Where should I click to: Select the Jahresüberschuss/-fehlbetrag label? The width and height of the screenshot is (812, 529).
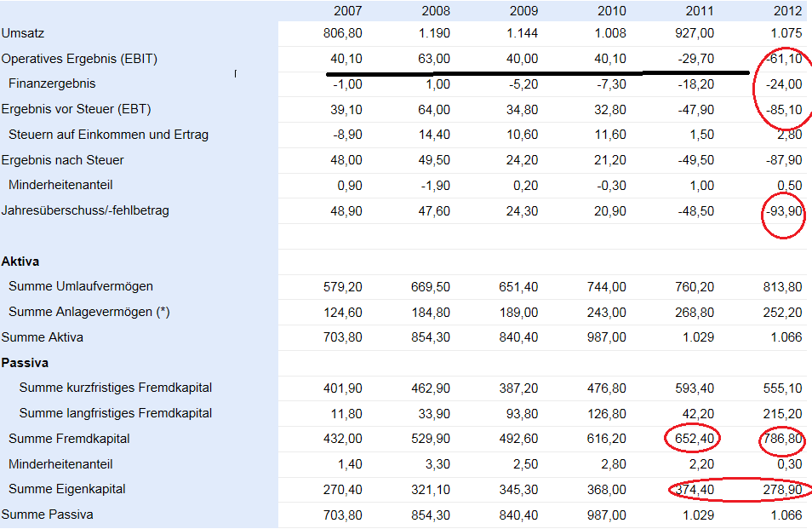[85, 211]
